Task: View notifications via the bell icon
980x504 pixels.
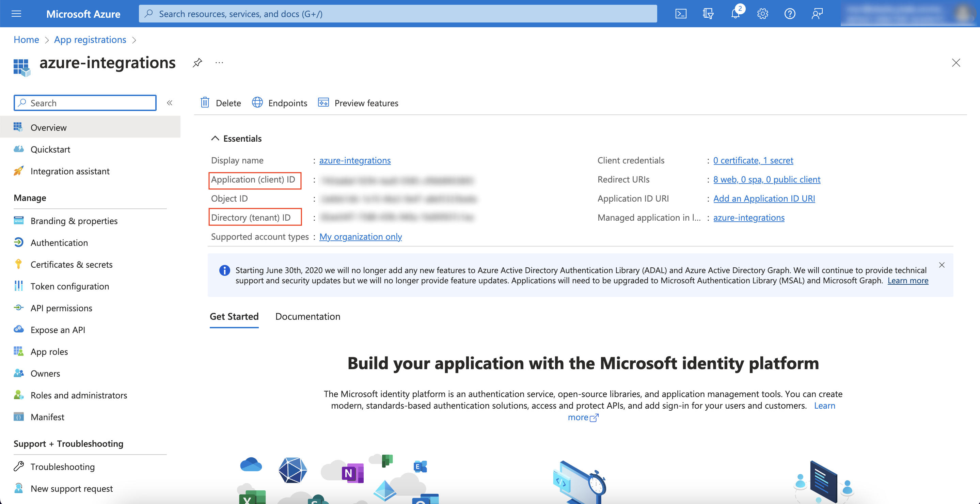Action: (x=735, y=13)
